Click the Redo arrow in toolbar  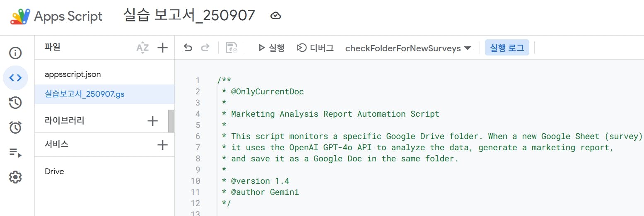pyautogui.click(x=205, y=48)
